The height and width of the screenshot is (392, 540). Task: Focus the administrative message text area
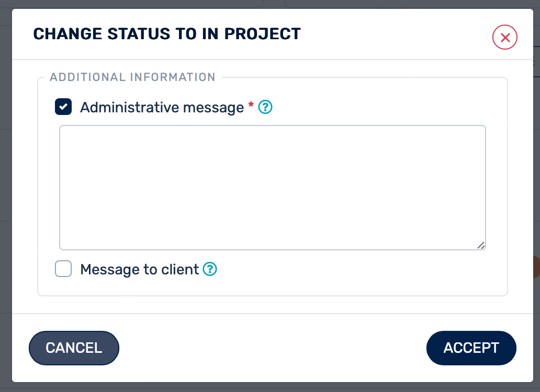272,187
